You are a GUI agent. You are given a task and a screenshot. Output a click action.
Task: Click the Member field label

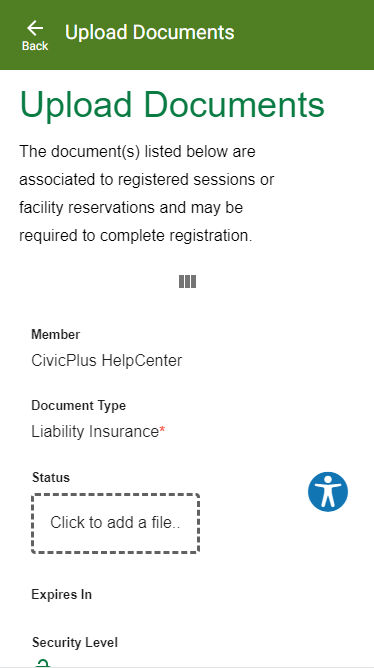click(x=55, y=334)
